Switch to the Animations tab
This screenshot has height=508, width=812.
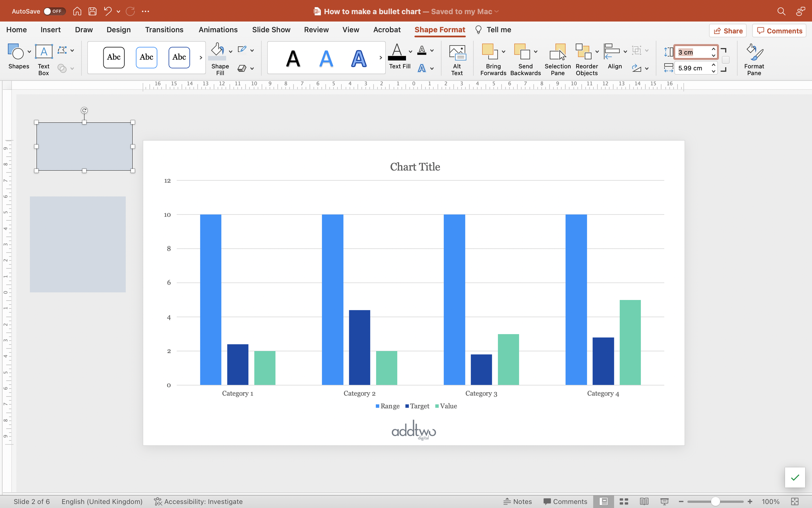218,30
